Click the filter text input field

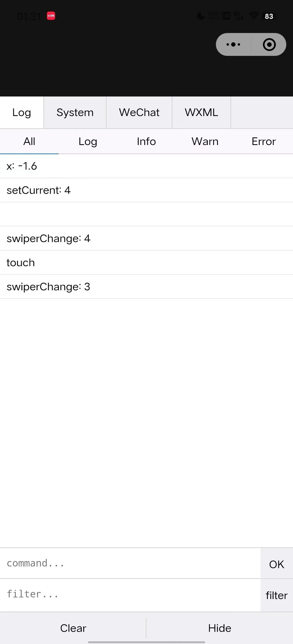(x=130, y=594)
